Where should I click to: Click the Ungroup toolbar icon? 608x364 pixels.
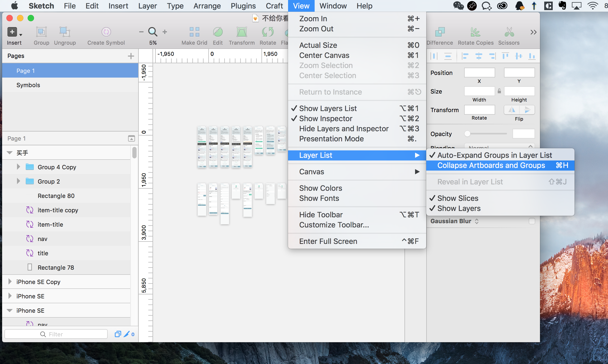click(x=65, y=32)
